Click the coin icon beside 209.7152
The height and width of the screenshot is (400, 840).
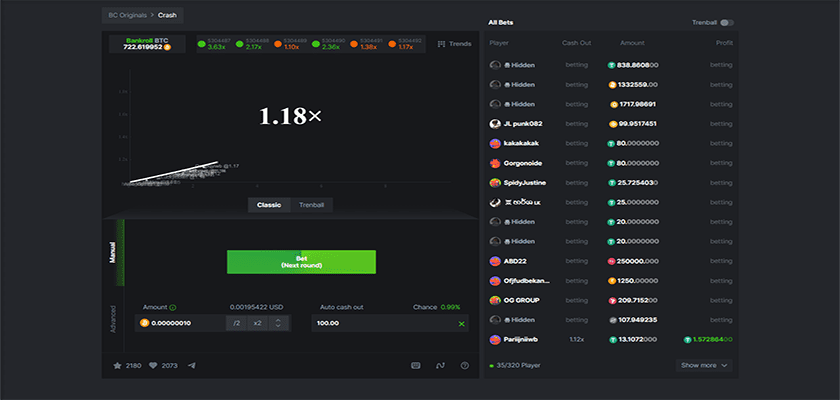click(x=612, y=300)
